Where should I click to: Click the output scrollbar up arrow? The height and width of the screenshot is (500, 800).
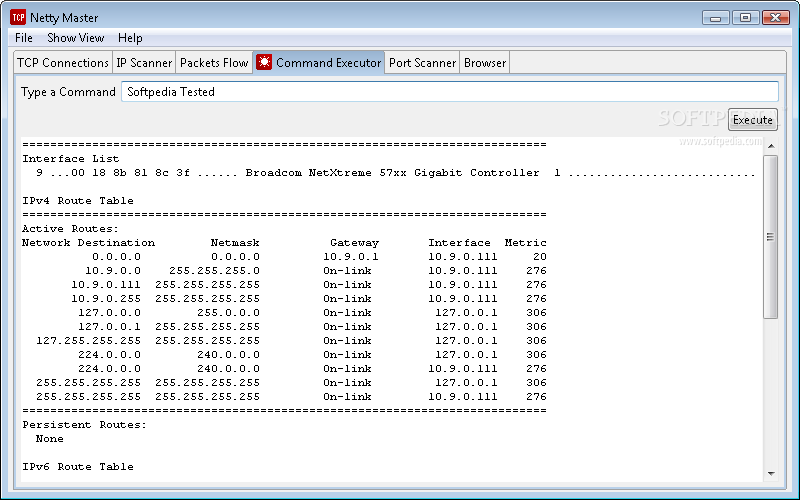[771, 146]
